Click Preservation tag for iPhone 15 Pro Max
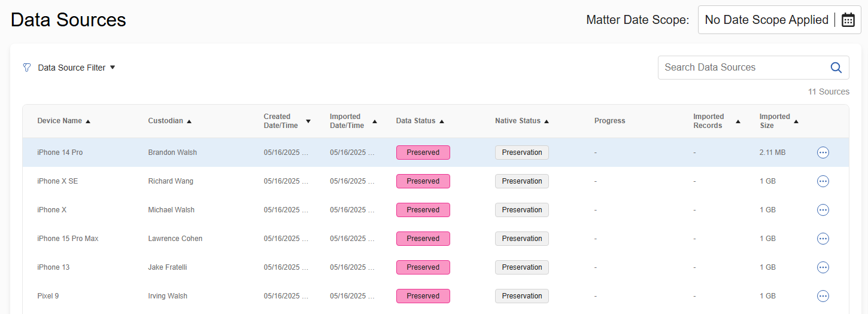 tap(522, 239)
